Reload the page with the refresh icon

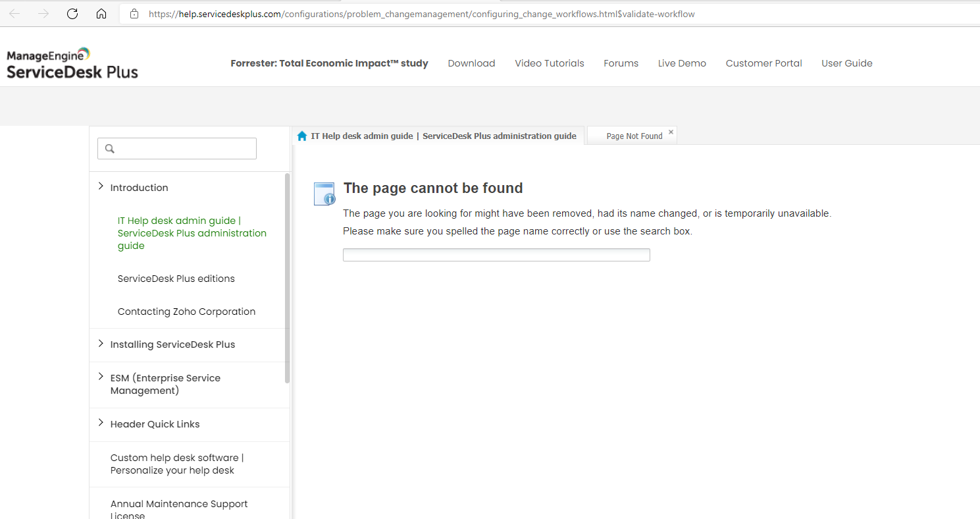72,14
